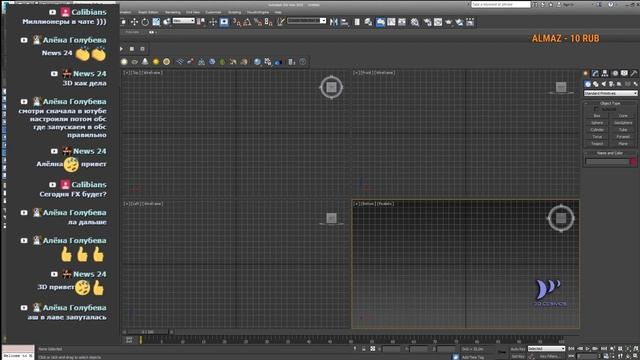Select the Move tool in the main toolbar
Screen dimensions: 640x360
click(x=134, y=22)
